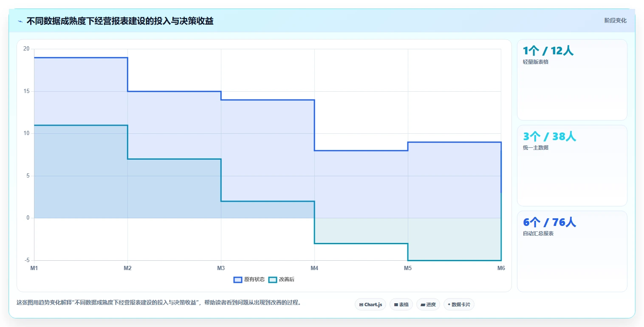Viewport: 644px width, 327px height.
Task: Toggle the 改善后 legend series
Action: click(x=281, y=279)
